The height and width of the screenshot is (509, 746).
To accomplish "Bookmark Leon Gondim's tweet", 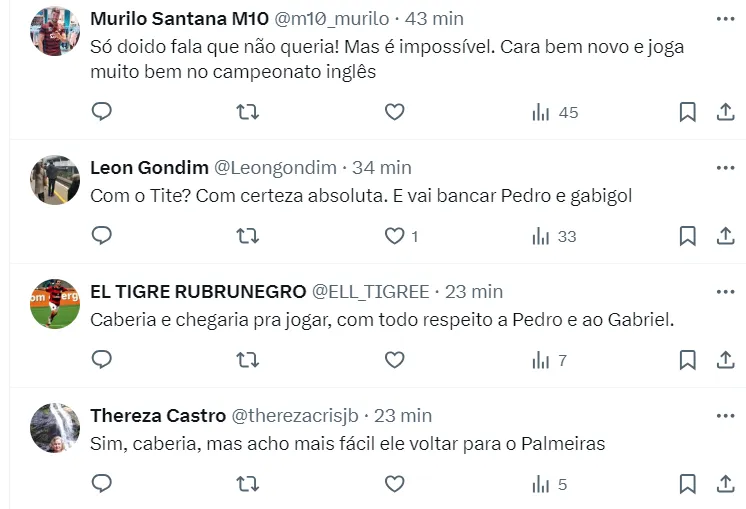I will pyautogui.click(x=687, y=236).
